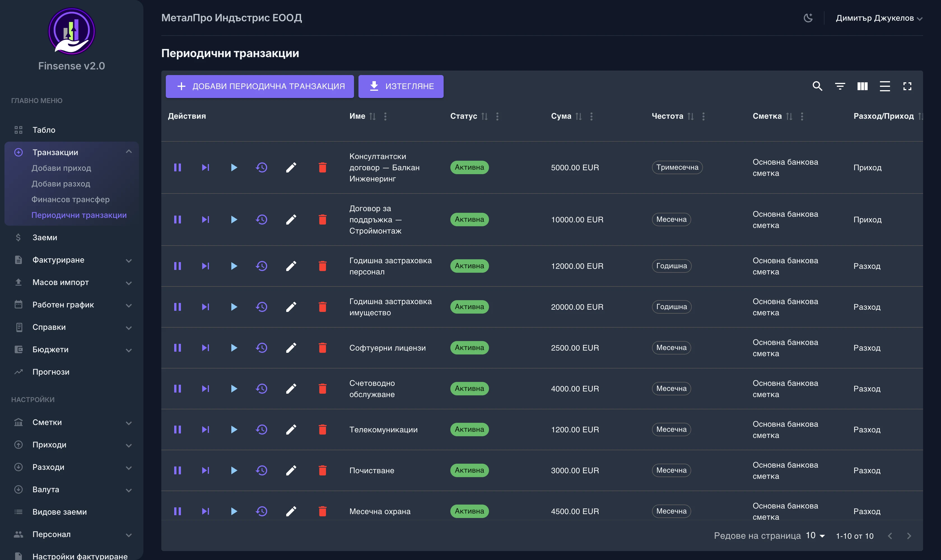941x560 pixels.
Task: Toggle full screen table view
Action: click(907, 87)
